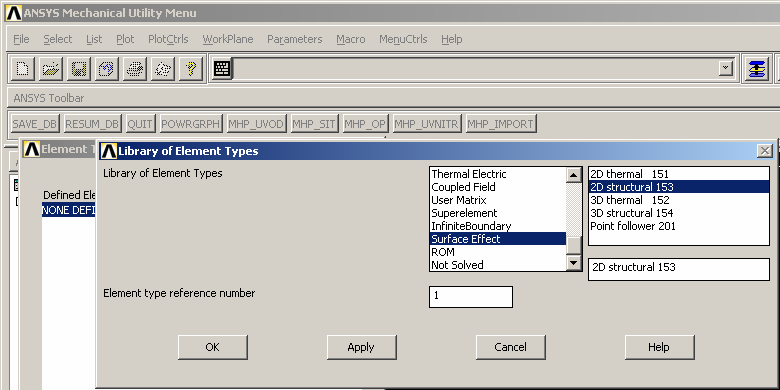Viewport: 780px width, 390px height.
Task: Click ANSYS logo in Library dialog title
Action: pos(108,151)
